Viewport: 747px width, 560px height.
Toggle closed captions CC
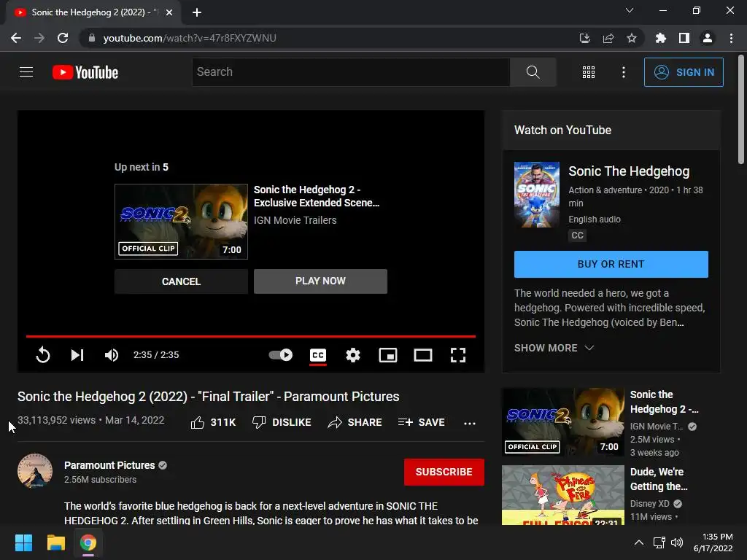(318, 355)
